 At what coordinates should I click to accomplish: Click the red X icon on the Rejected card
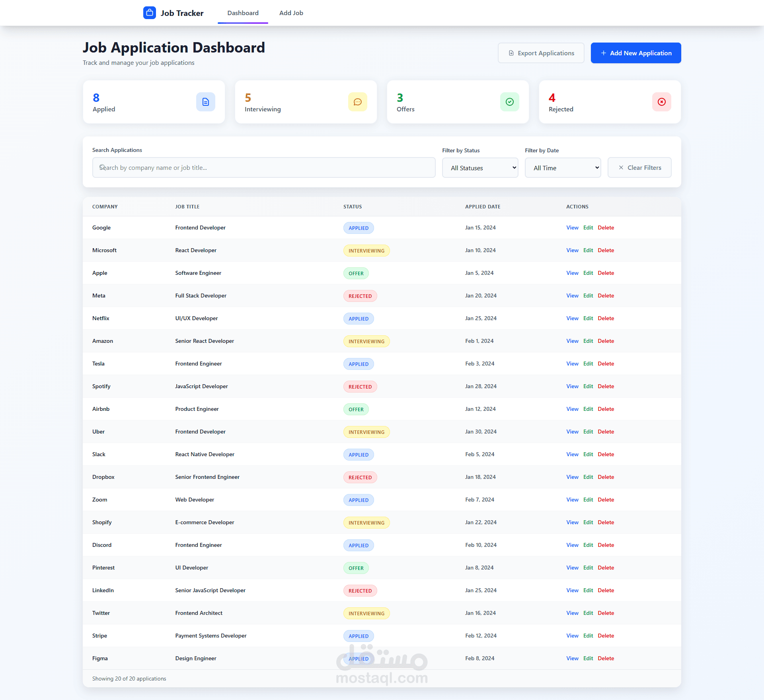661,102
